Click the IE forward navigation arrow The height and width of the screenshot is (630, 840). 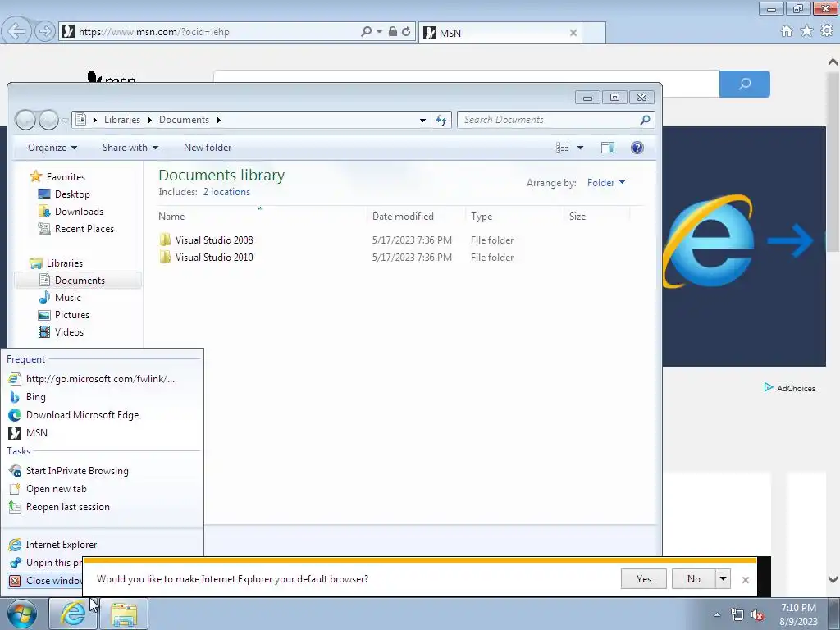pyautogui.click(x=45, y=32)
